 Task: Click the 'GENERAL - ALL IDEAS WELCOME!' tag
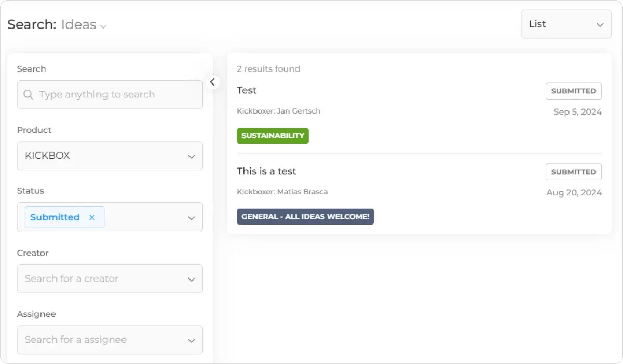pos(305,217)
